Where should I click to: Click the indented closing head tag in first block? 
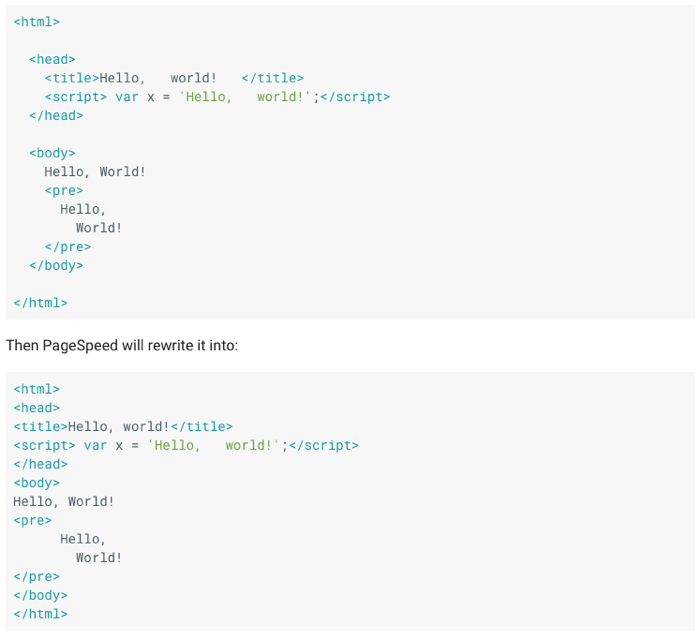[x=56, y=115]
